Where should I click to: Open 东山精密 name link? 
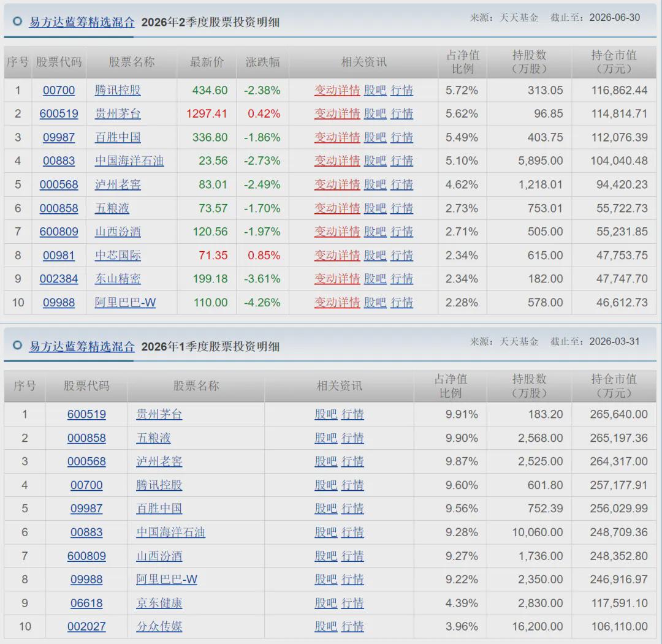pyautogui.click(x=118, y=279)
